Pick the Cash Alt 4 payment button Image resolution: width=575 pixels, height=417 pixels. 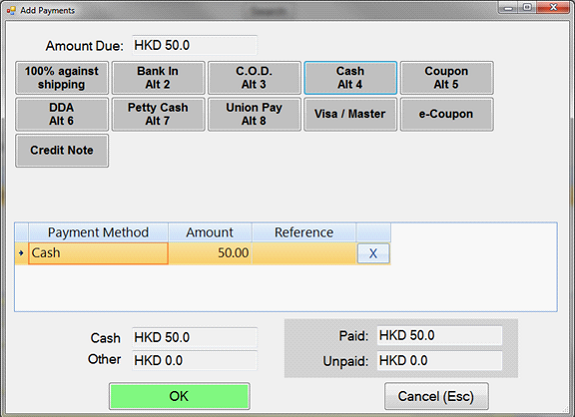350,78
